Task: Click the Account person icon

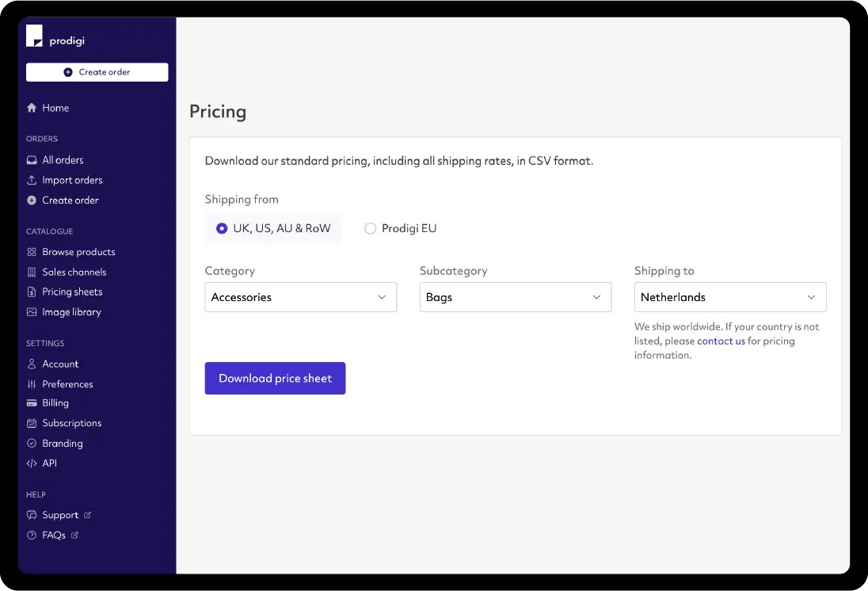Action: tap(32, 364)
